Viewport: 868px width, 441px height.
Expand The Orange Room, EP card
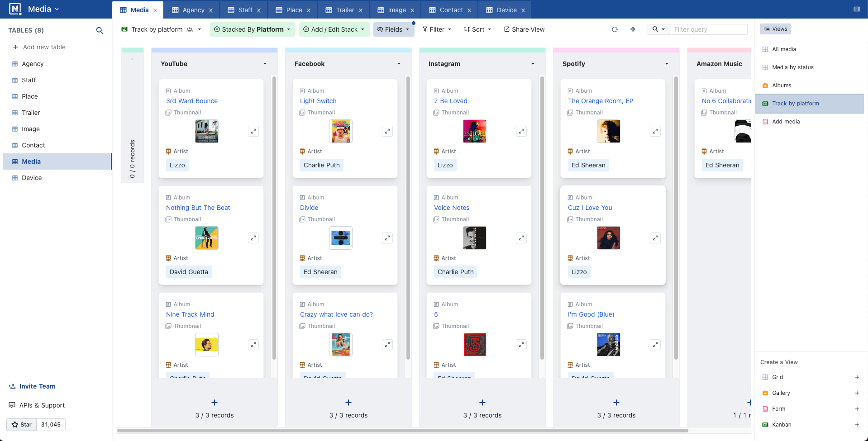coord(655,131)
